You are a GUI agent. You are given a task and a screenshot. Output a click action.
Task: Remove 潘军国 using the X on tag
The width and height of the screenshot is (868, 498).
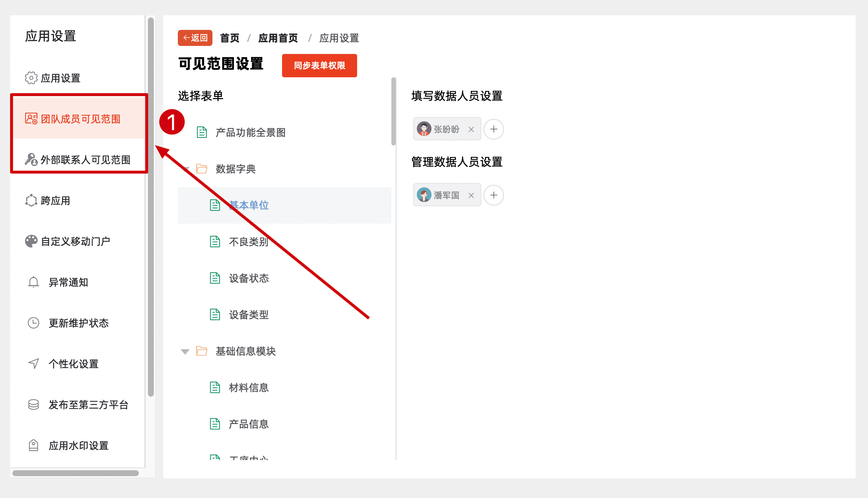coord(471,195)
